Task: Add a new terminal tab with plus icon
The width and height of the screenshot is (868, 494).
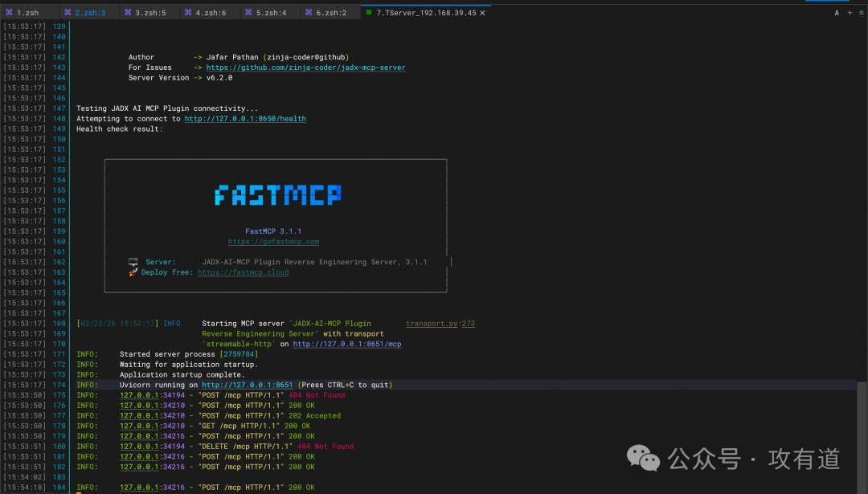Action: 850,13
